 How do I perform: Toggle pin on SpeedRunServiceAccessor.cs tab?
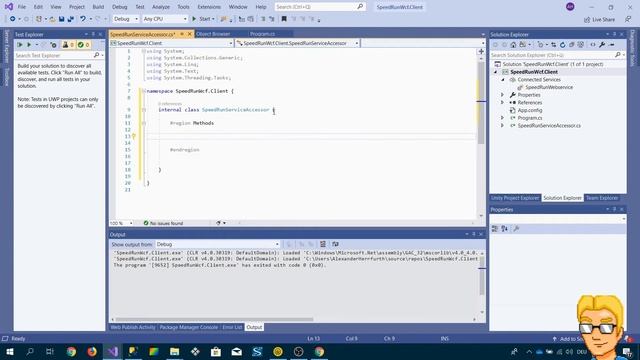(x=182, y=34)
